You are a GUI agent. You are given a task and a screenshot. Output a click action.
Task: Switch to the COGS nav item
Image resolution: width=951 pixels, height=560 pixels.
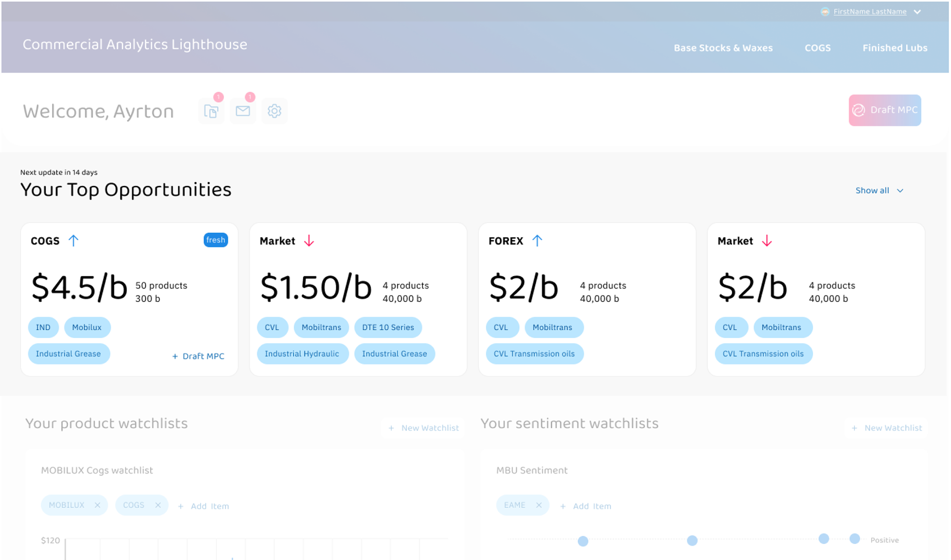[x=817, y=48]
